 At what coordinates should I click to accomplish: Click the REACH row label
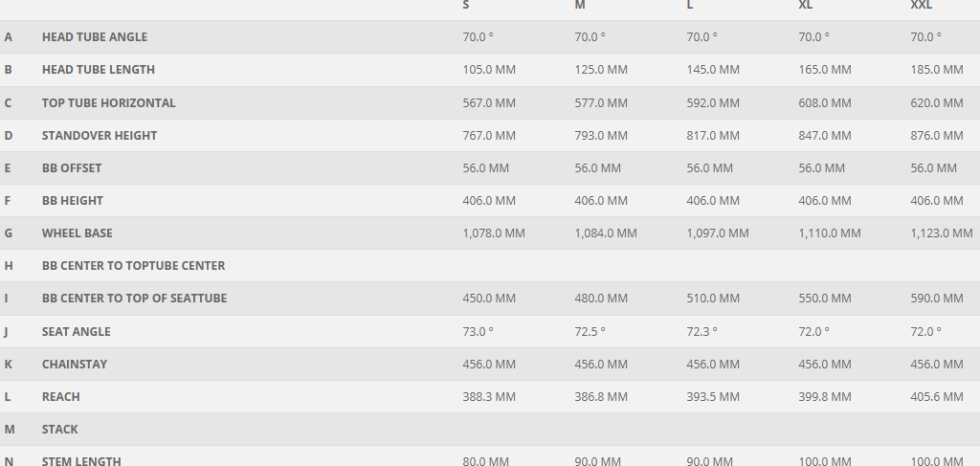[60, 397]
